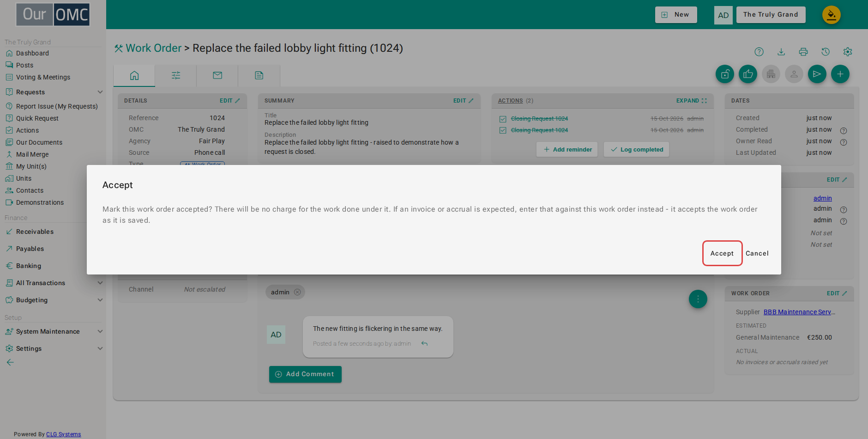Open the history clock icon
The width and height of the screenshot is (868, 439).
[x=826, y=52]
